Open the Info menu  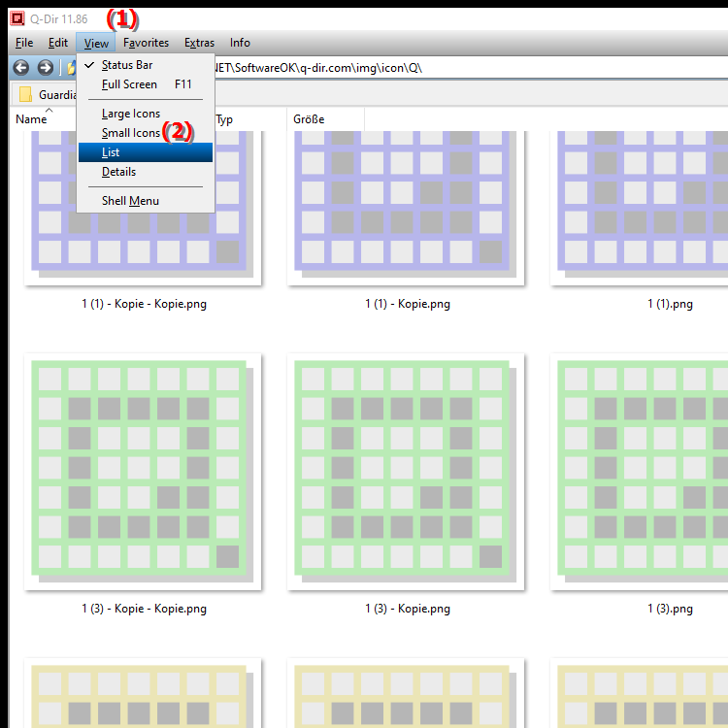click(240, 43)
